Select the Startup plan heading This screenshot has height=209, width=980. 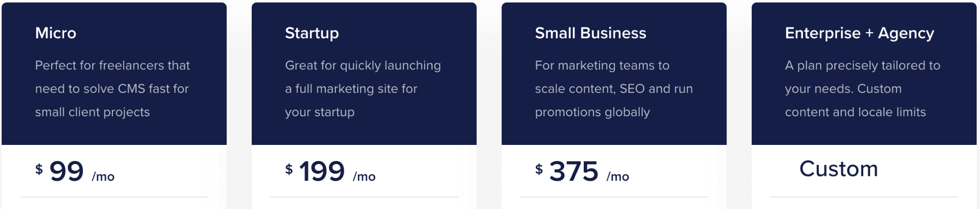pos(312,33)
